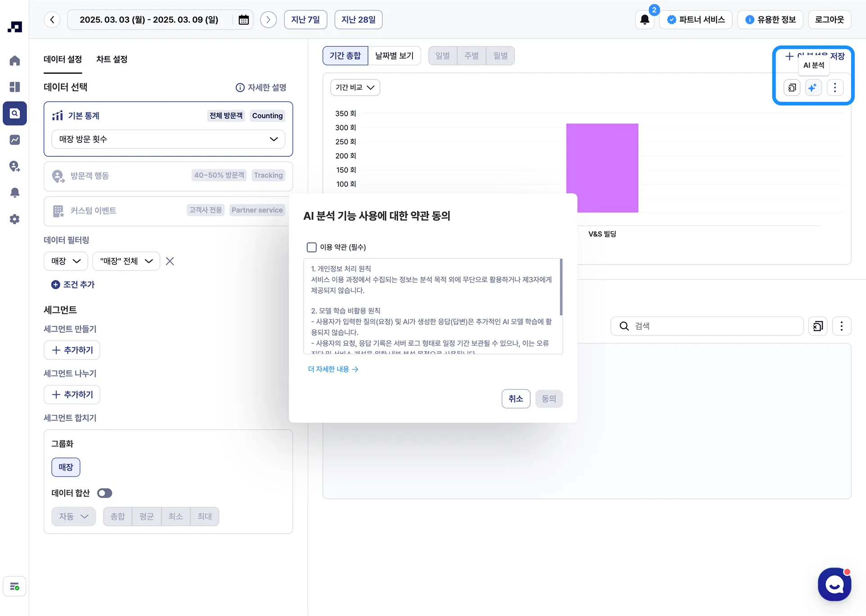This screenshot has height=616, width=866.
Task: Open home icon in left sidebar
Action: [x=14, y=61]
